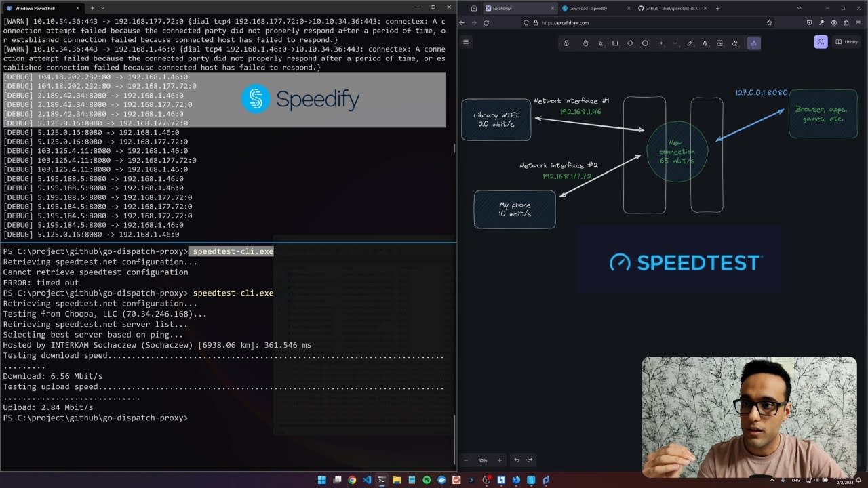The height and width of the screenshot is (488, 868).
Task: Select the Selection arrow tool in Excalidraw
Action: pos(600,43)
